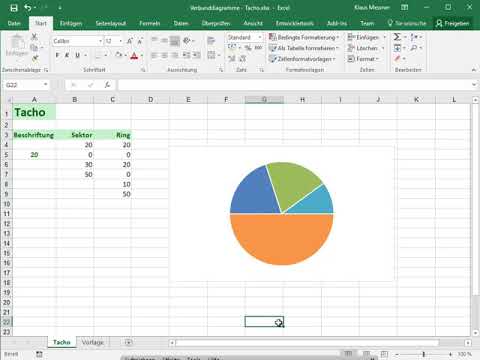This screenshot has height=360, width=480.
Task: Click the insert function fx icon
Action: 107,85
